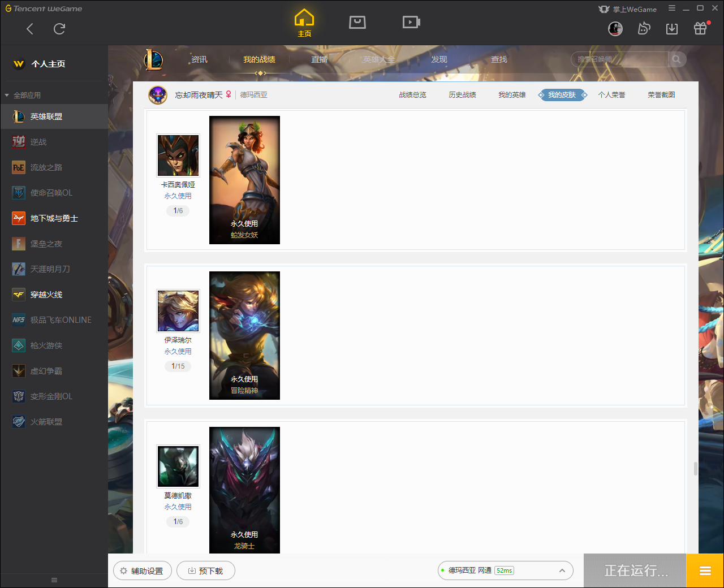Select 枪火游侠 in sidebar
The width and height of the screenshot is (724, 588).
tap(54, 345)
